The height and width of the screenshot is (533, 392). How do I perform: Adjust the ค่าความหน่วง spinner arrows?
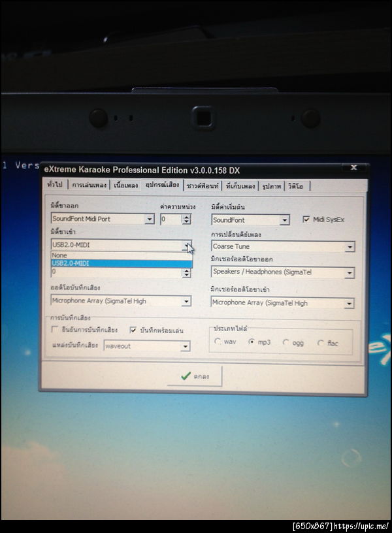[x=186, y=219]
